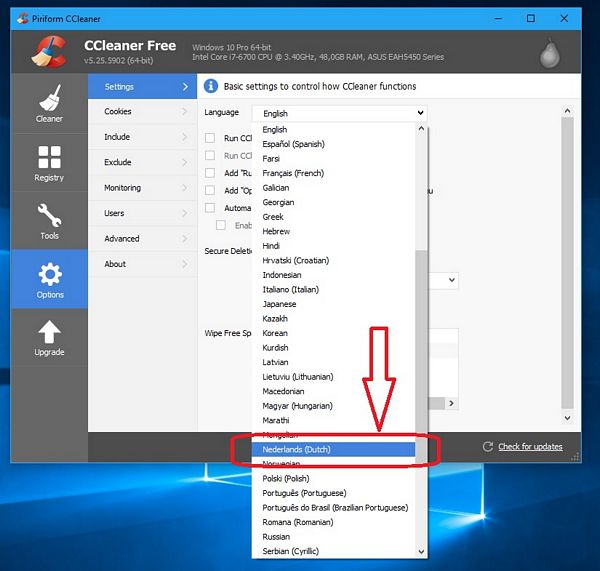Viewport: 600px width, 571px height.
Task: Choose Farsi in the language list
Action: point(333,158)
